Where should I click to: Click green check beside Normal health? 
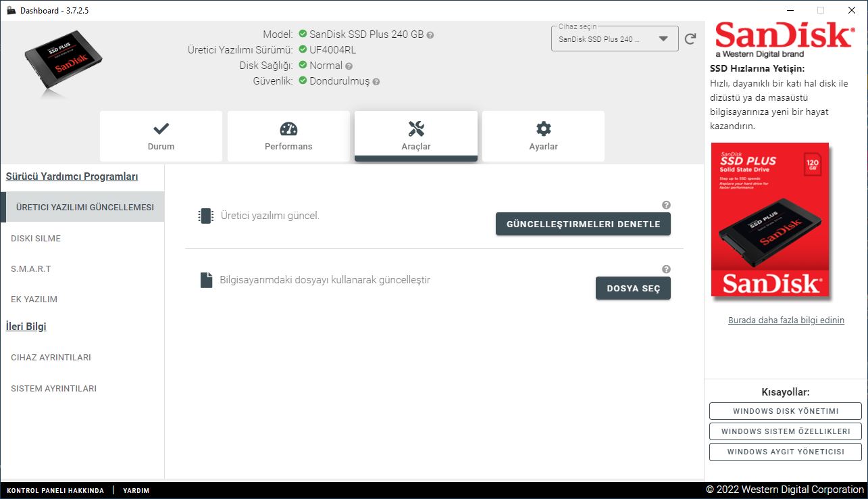pyautogui.click(x=303, y=66)
